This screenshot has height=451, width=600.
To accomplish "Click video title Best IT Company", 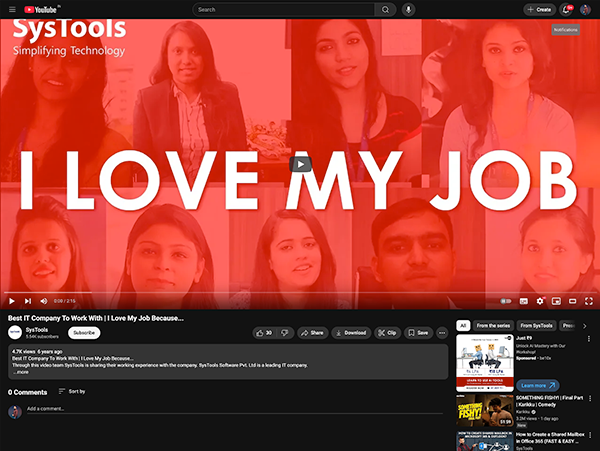I will coord(96,318).
